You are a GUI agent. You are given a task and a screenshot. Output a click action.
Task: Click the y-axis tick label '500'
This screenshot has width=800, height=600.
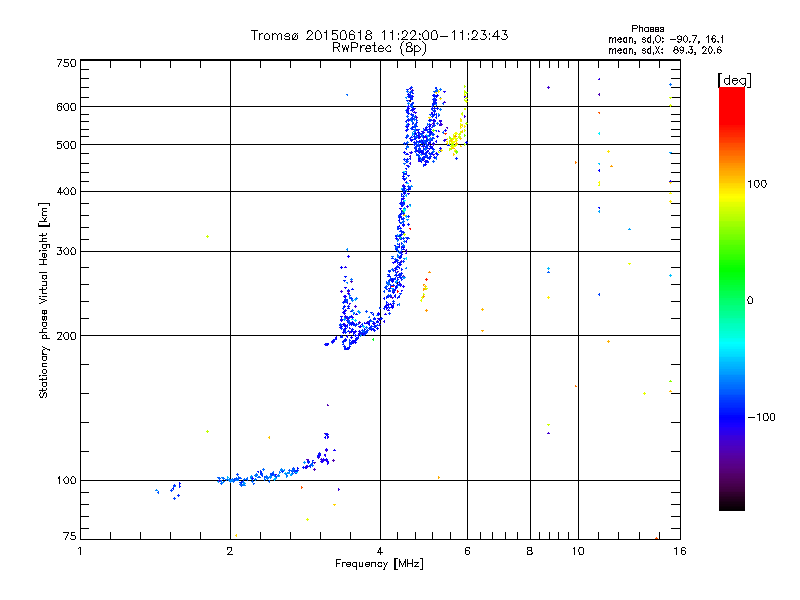tap(66, 145)
